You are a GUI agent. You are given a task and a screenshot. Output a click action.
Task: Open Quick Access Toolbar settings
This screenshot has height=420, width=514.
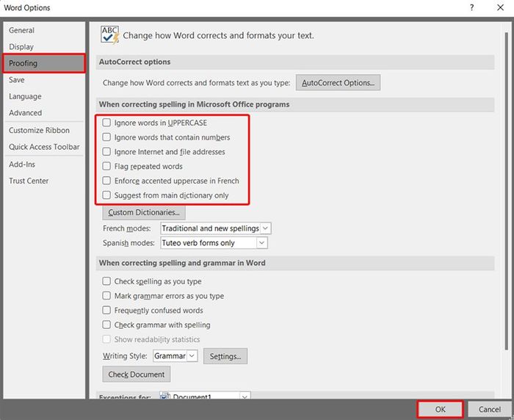point(44,147)
